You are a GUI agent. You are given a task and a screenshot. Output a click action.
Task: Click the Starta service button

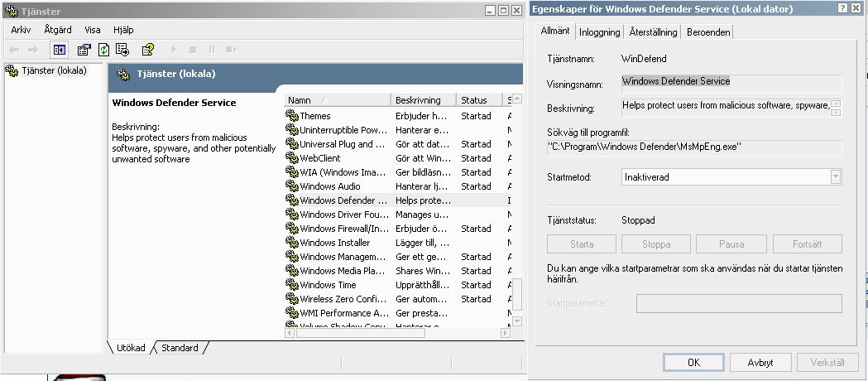point(581,244)
